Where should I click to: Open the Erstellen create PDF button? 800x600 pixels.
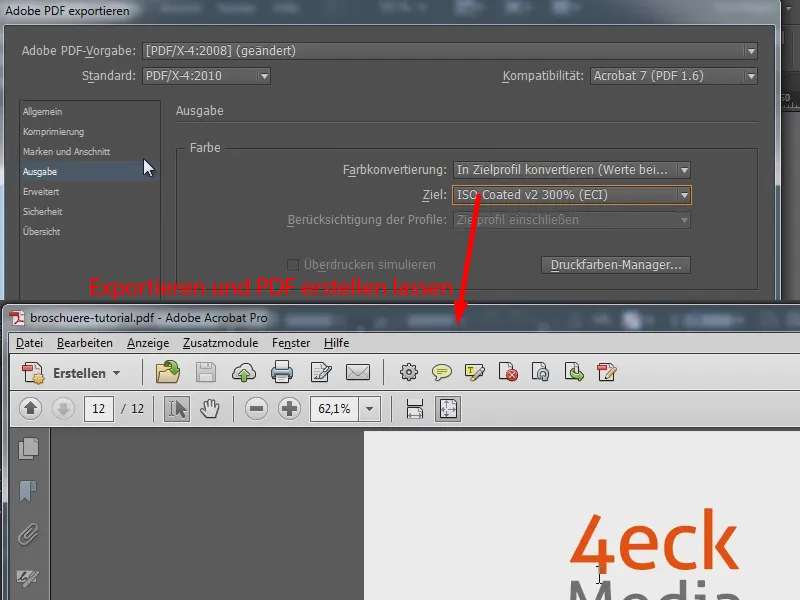[x=71, y=373]
